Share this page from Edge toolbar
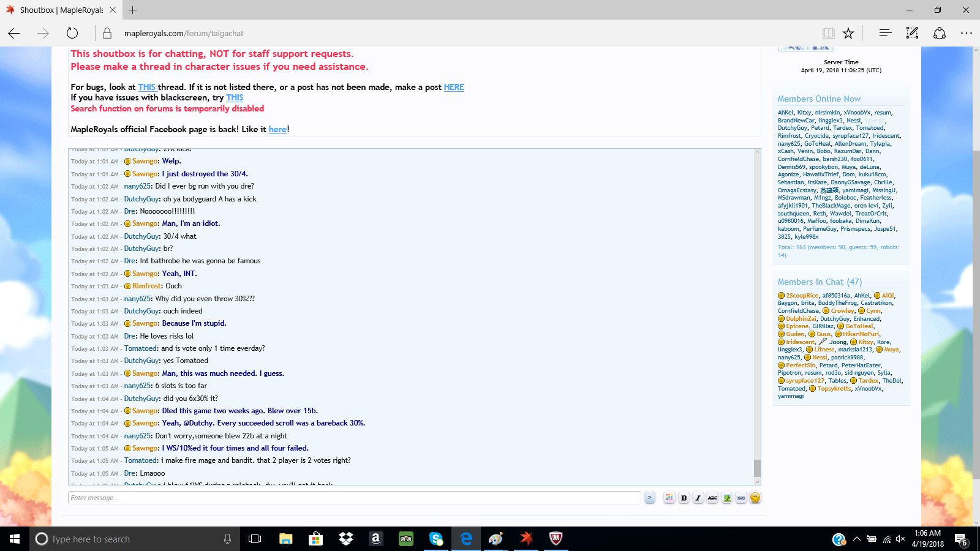980x551 pixels. (940, 33)
